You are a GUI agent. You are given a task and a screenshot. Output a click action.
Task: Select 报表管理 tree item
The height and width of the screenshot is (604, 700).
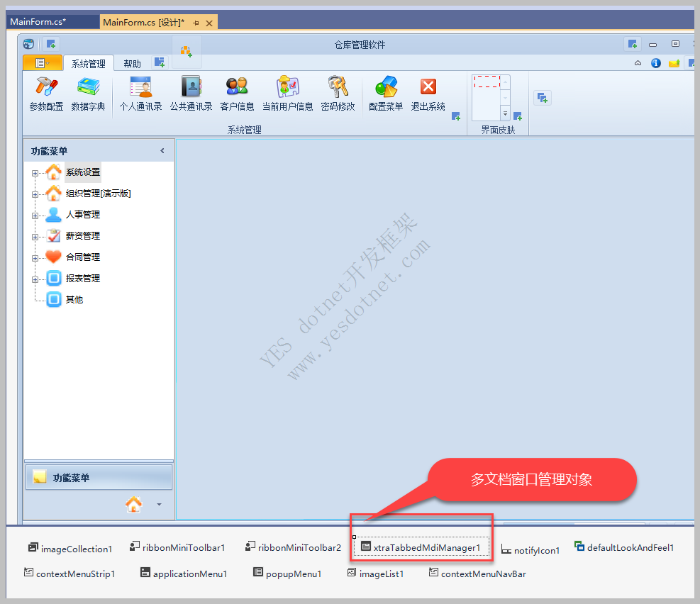tap(83, 279)
